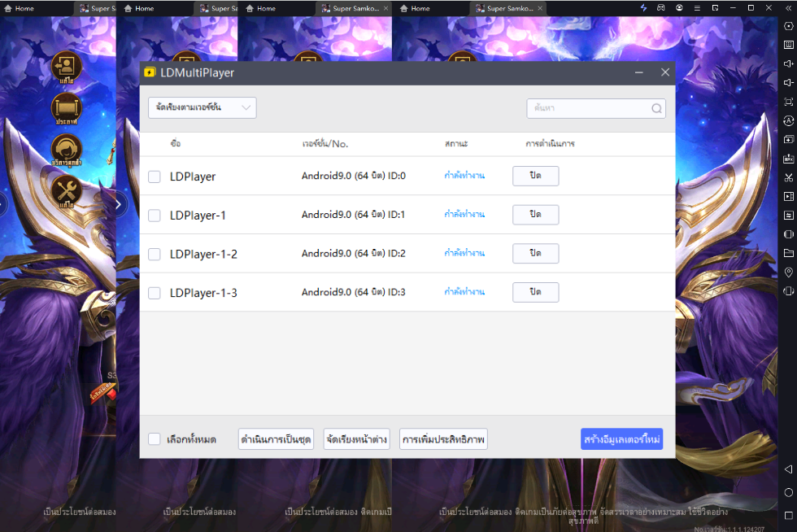
Task: Click the กำลังทำงาน status of LDPlayer-1
Action: pyautogui.click(x=464, y=215)
